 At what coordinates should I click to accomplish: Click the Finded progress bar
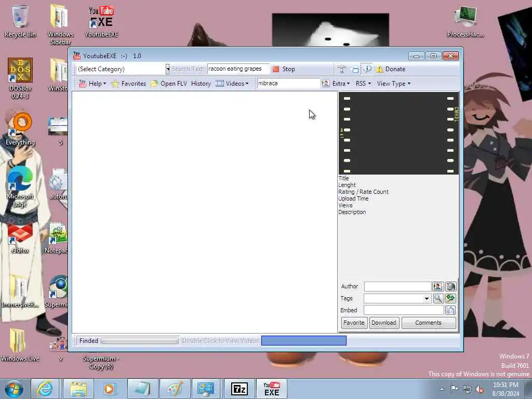[x=140, y=341]
